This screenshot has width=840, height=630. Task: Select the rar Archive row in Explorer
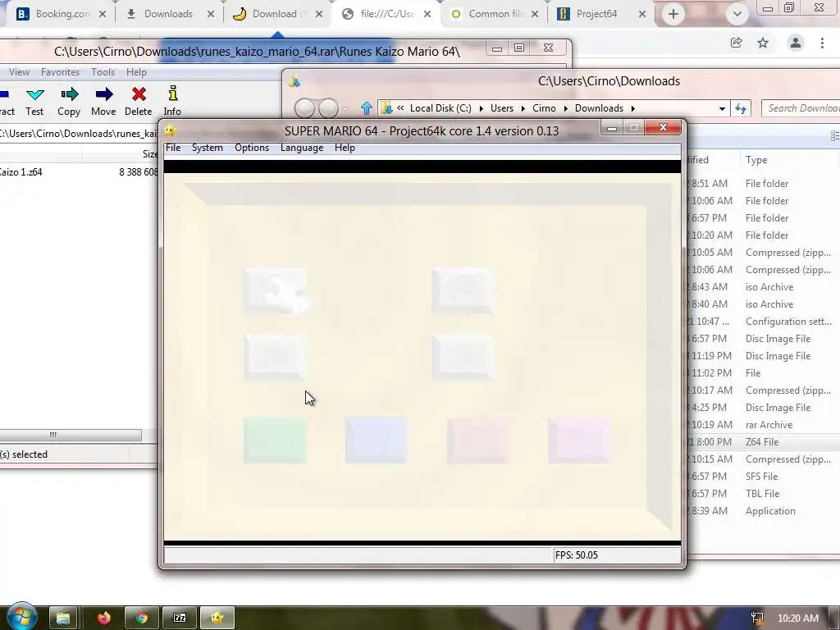point(763,425)
